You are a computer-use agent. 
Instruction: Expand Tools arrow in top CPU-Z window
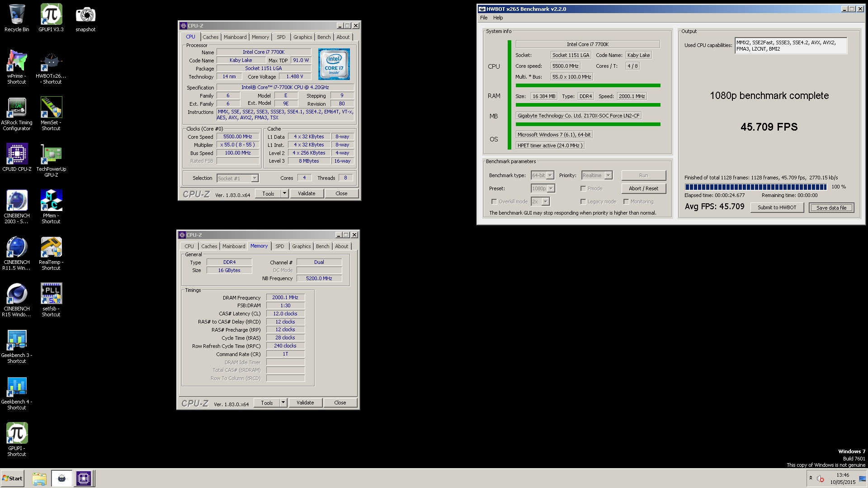click(284, 193)
